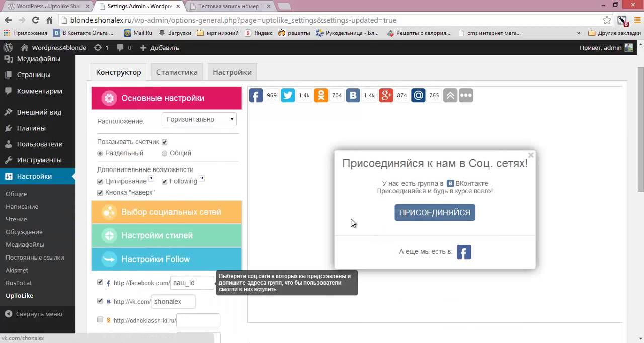Switch to the Настройки plugin tab
This screenshot has height=343, width=644.
click(232, 72)
